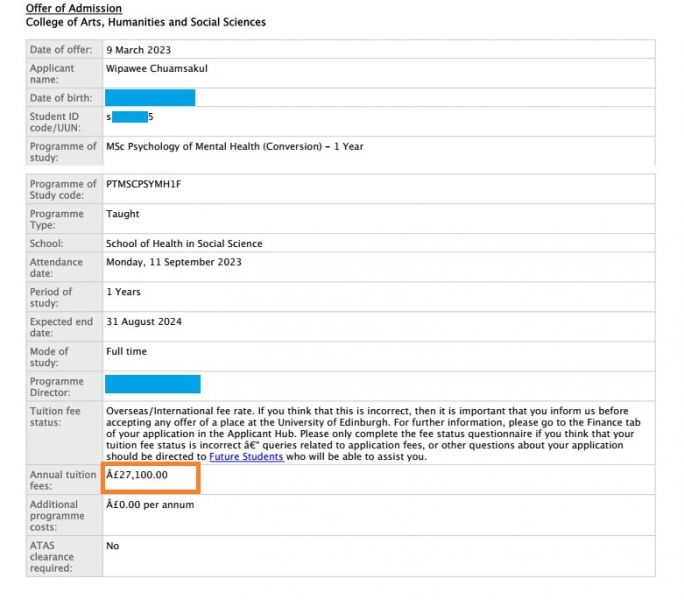This screenshot has height=600, width=684.
Task: Select the MSc Psychology of Mental Health text
Action: [234, 146]
